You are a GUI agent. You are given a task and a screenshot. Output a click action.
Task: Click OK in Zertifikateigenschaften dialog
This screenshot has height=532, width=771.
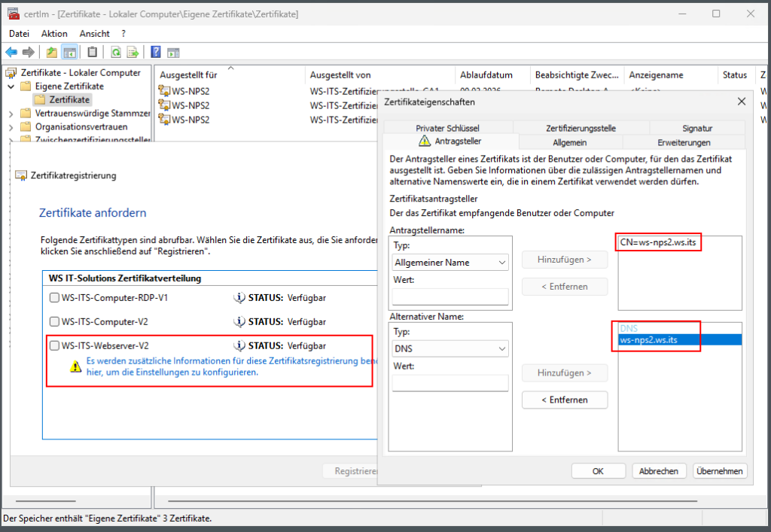pyautogui.click(x=598, y=471)
